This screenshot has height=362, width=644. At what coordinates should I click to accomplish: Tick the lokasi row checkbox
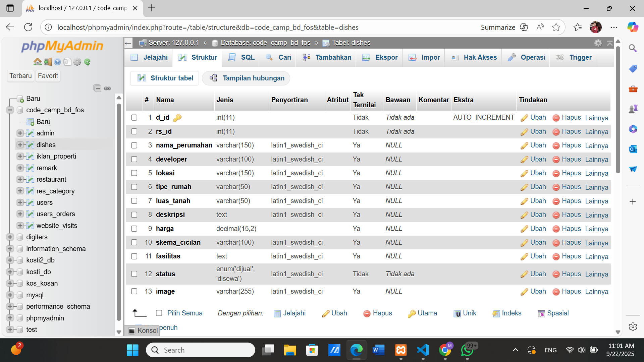click(x=134, y=173)
